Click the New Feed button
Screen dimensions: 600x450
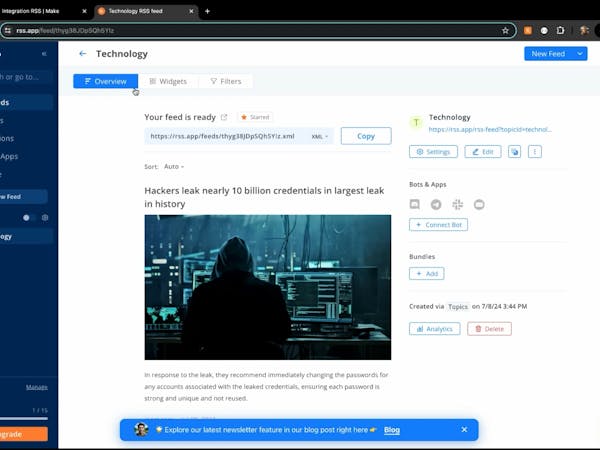[548, 54]
